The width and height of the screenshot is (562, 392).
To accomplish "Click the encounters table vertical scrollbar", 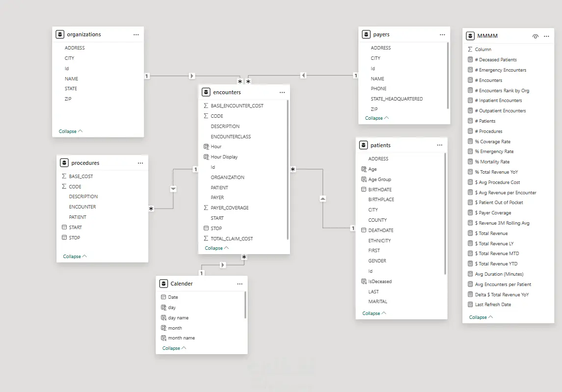I will [288, 170].
